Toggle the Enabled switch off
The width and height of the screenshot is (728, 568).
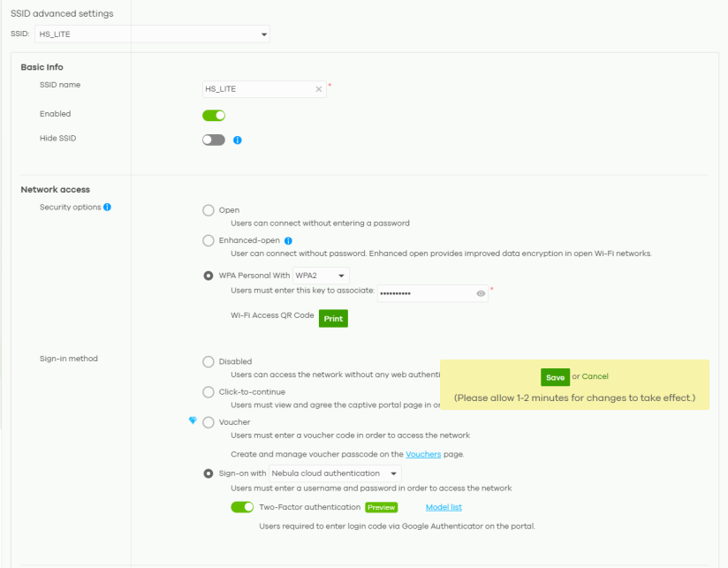pyautogui.click(x=214, y=115)
